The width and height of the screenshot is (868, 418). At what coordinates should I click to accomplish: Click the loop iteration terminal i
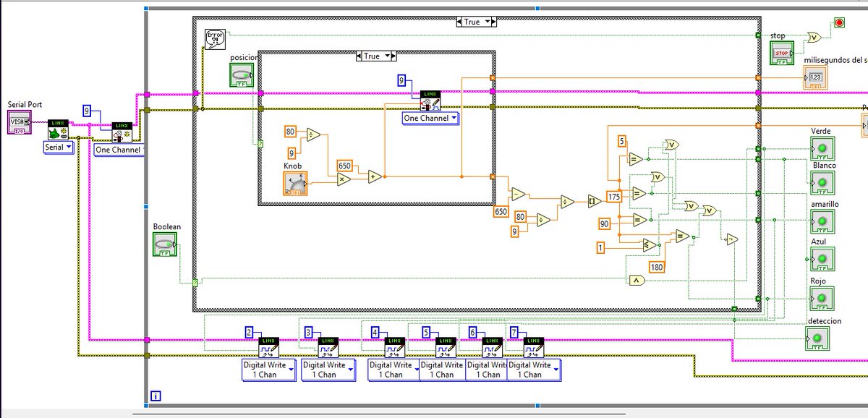coord(156,396)
